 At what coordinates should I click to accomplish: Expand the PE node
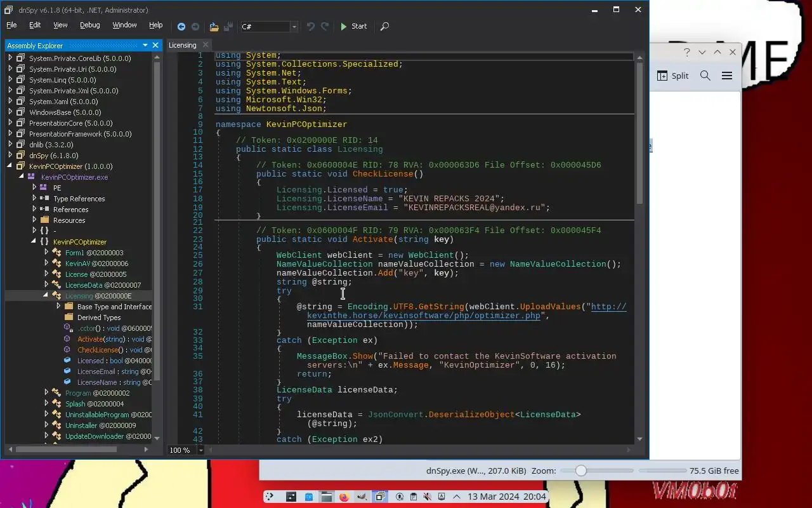pyautogui.click(x=34, y=188)
